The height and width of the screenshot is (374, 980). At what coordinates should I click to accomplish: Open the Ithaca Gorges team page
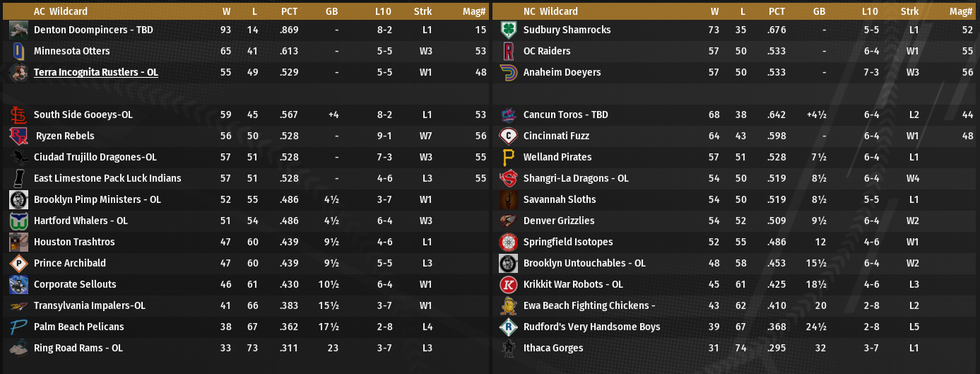click(553, 348)
